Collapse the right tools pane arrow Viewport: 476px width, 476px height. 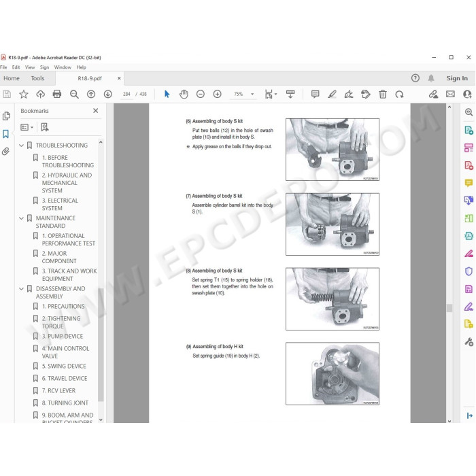pos(469,415)
